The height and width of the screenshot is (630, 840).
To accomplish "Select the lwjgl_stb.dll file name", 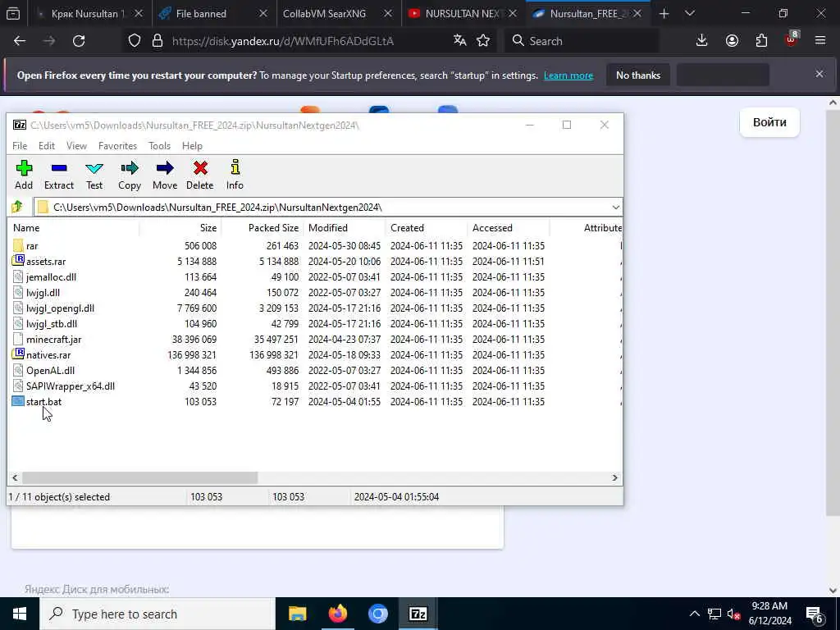I will coord(52,323).
